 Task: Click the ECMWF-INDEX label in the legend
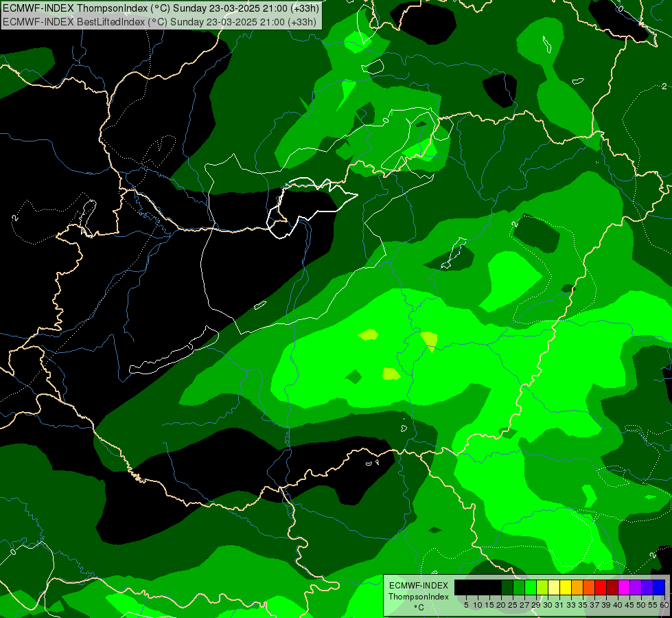[x=419, y=586]
